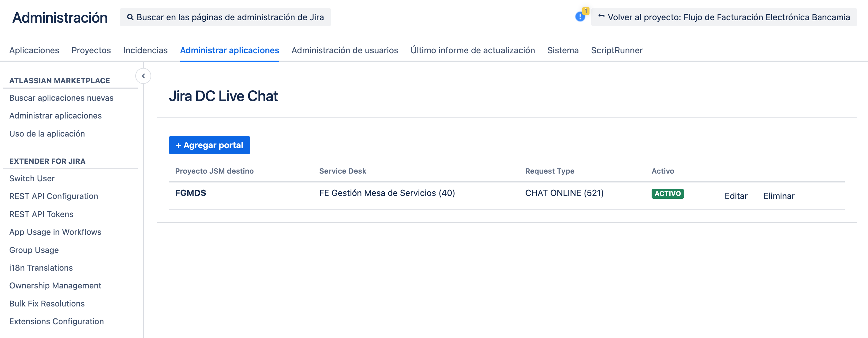Image resolution: width=868 pixels, height=338 pixels.
Task: Switch to the Proyectos tab
Action: tap(91, 50)
